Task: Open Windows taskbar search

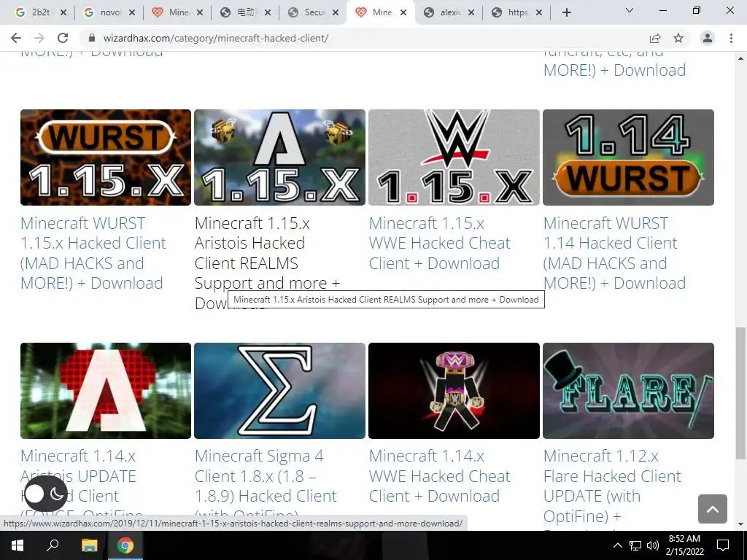Action: coord(53,545)
